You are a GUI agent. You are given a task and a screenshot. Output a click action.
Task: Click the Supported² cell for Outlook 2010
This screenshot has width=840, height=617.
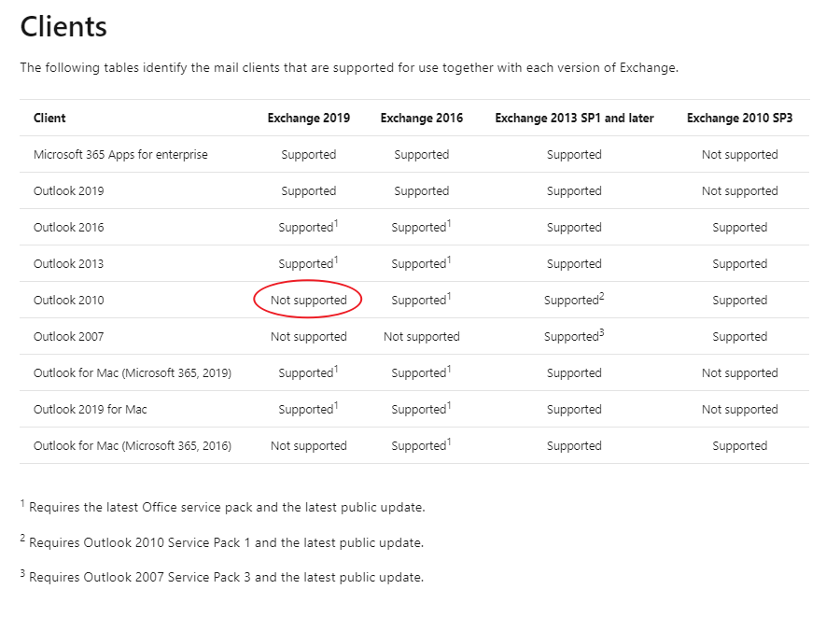tap(574, 300)
